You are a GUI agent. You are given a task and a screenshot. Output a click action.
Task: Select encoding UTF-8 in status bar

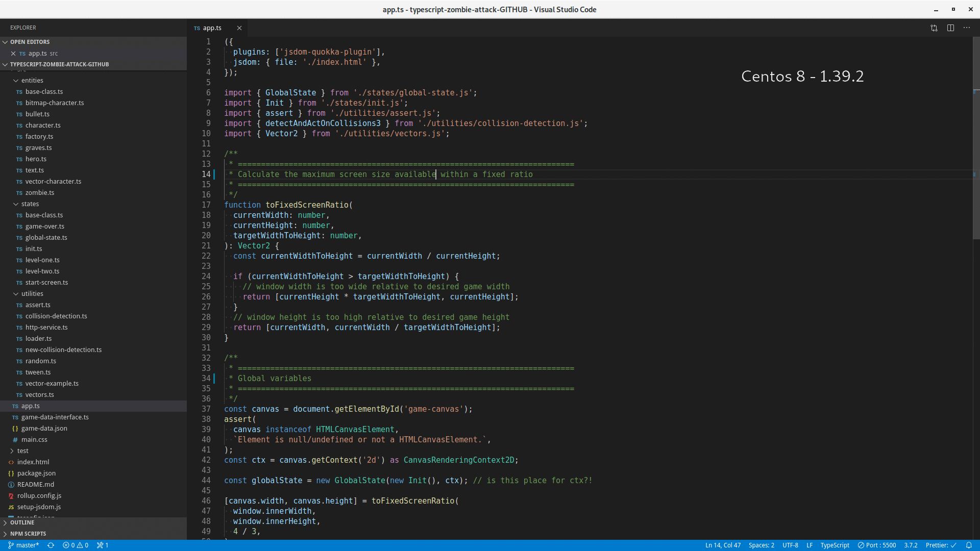(x=790, y=545)
